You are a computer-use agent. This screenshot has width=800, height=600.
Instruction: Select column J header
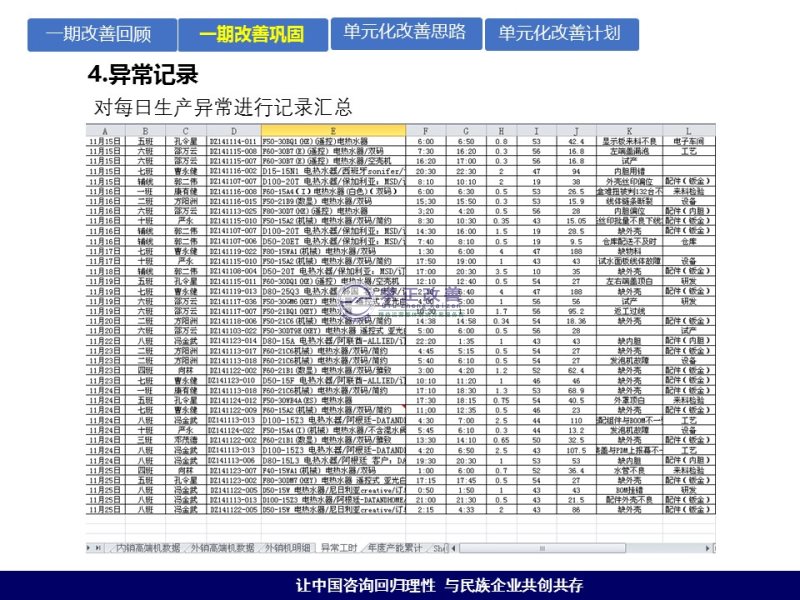[576, 131]
